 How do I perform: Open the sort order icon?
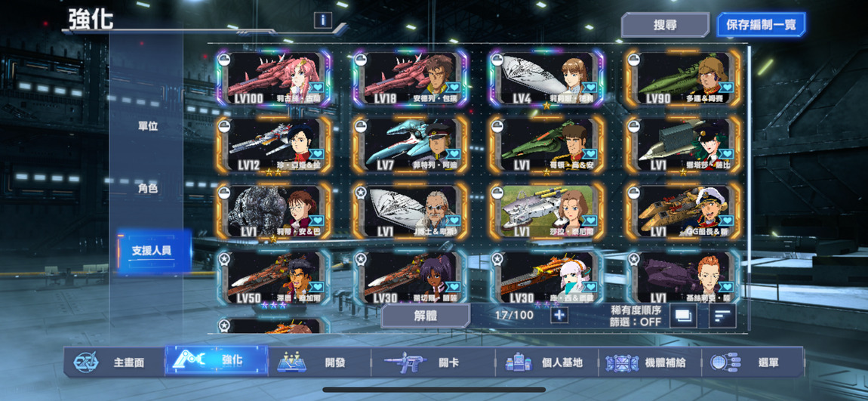(x=723, y=316)
